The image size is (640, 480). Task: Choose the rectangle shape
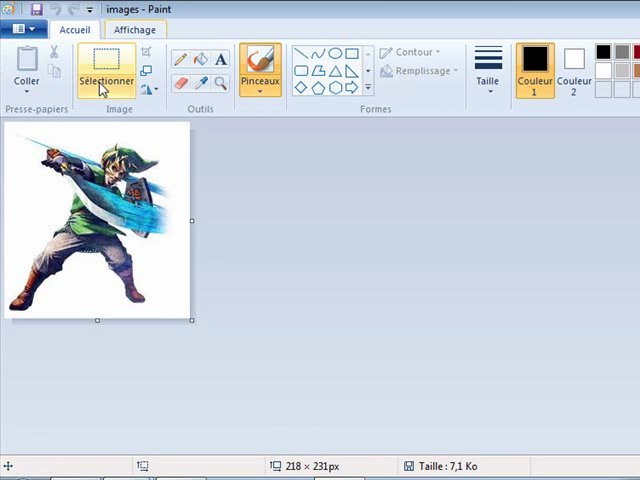[352, 53]
